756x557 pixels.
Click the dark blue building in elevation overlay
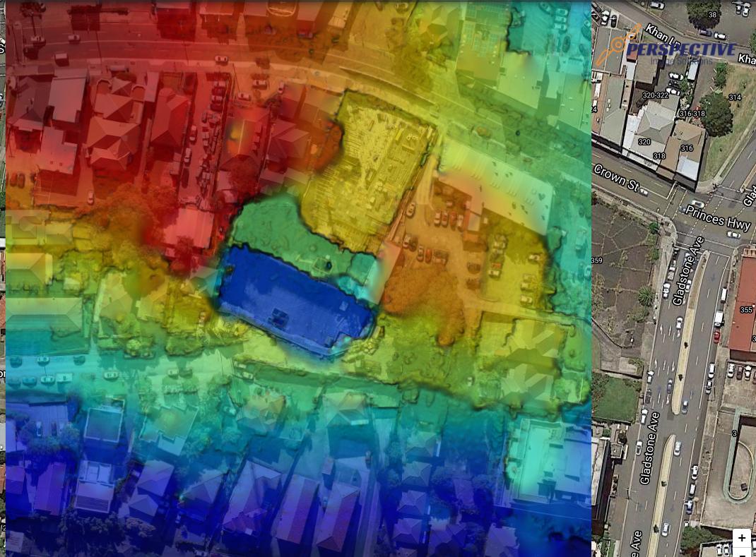click(295, 300)
